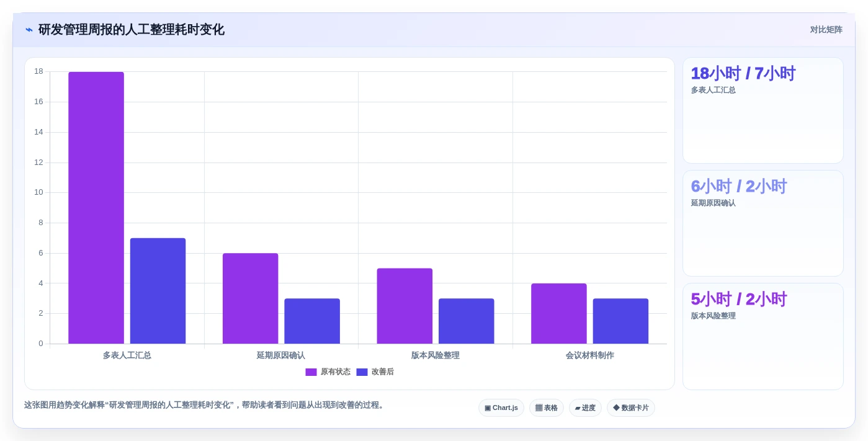868x441 pixels.
Task: Click the 多表人工汇总 card caption
Action: [x=714, y=90]
